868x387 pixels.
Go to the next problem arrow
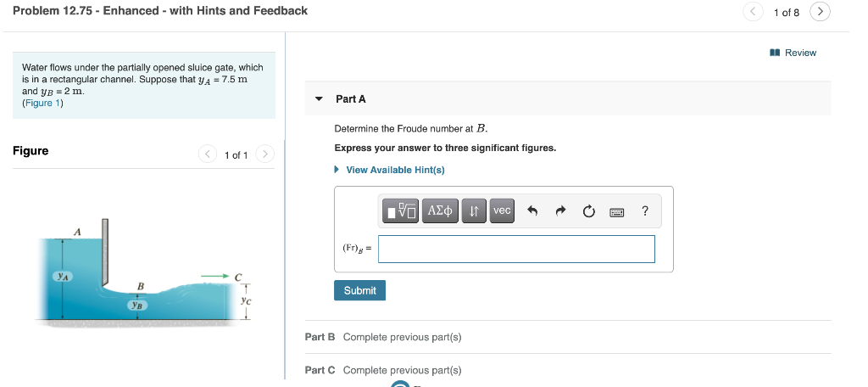coord(820,12)
